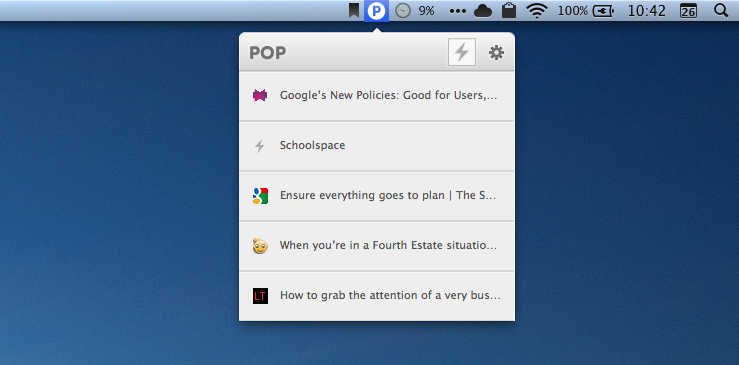Click the LT favicon beside How to grab
The height and width of the screenshot is (365, 739).
pyautogui.click(x=260, y=296)
